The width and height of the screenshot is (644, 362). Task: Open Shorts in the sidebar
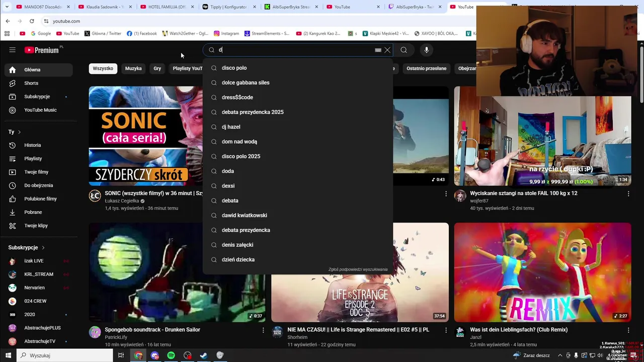(x=39, y=83)
